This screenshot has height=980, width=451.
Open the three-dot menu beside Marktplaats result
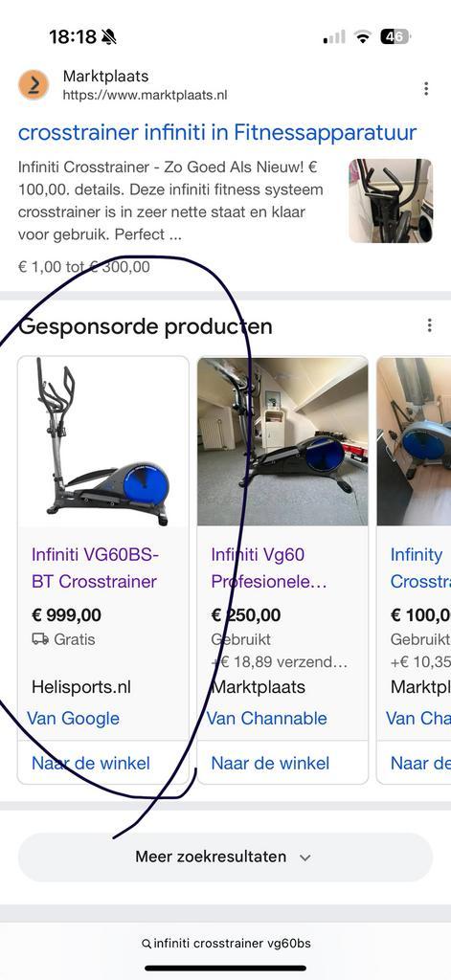coord(426,89)
